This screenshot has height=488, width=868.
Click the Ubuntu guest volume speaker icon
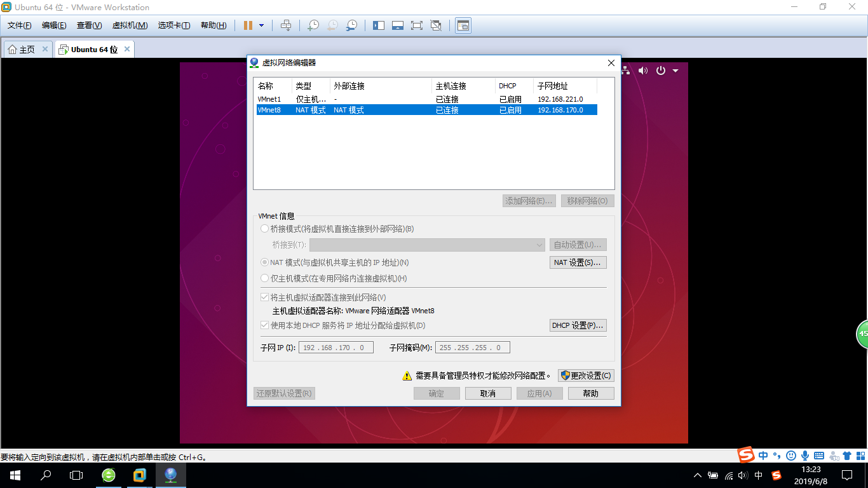coord(643,71)
